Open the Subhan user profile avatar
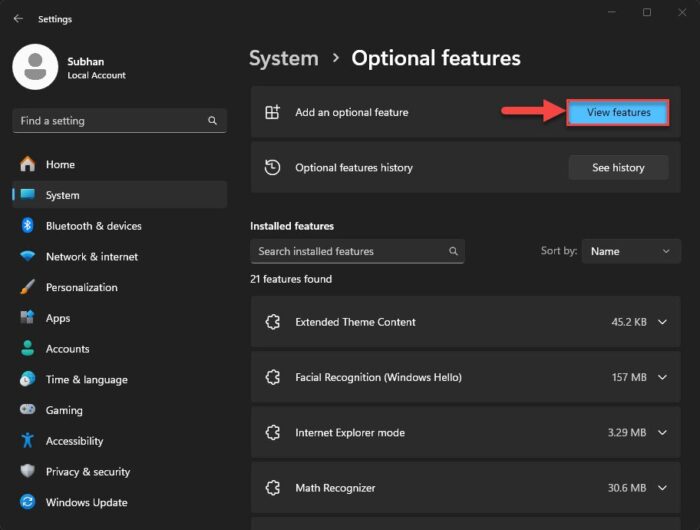Image resolution: width=700 pixels, height=530 pixels. click(x=35, y=67)
